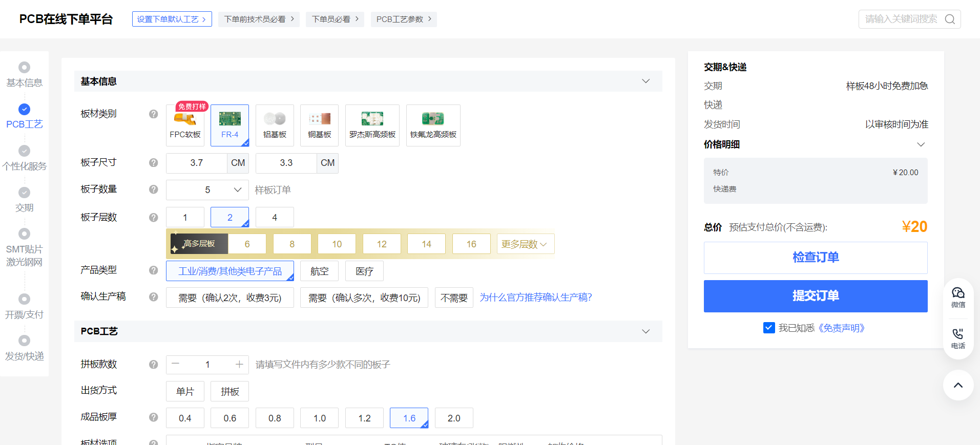
Task: Open WeChat 微信 contact widget
Action: 958,297
